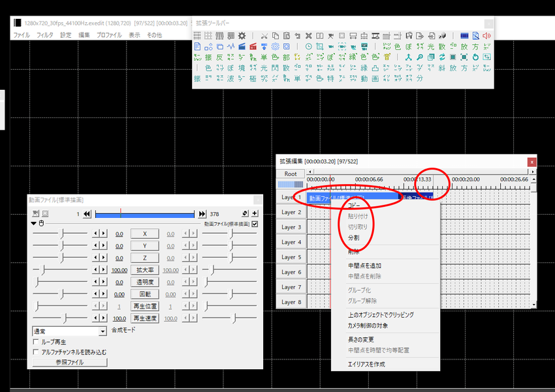Click the 拡大率 button
The height and width of the screenshot is (392, 555).
coord(145,269)
